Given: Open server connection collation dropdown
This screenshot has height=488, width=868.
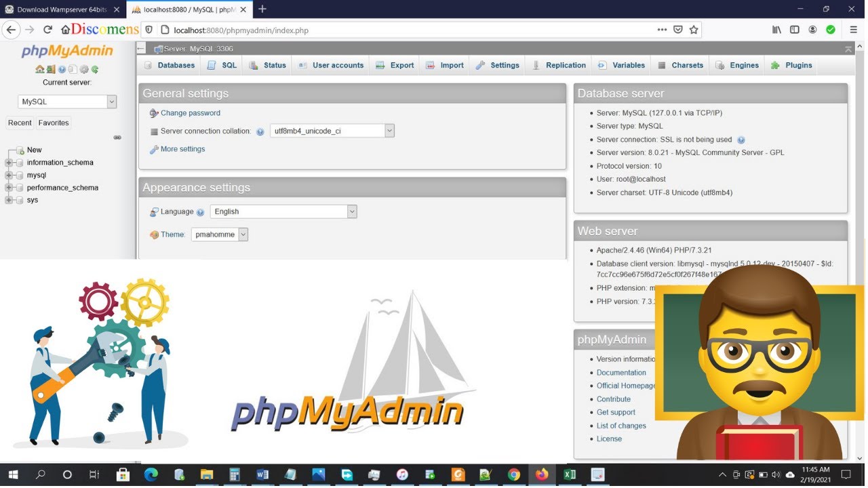Looking at the screenshot, I should 332,131.
